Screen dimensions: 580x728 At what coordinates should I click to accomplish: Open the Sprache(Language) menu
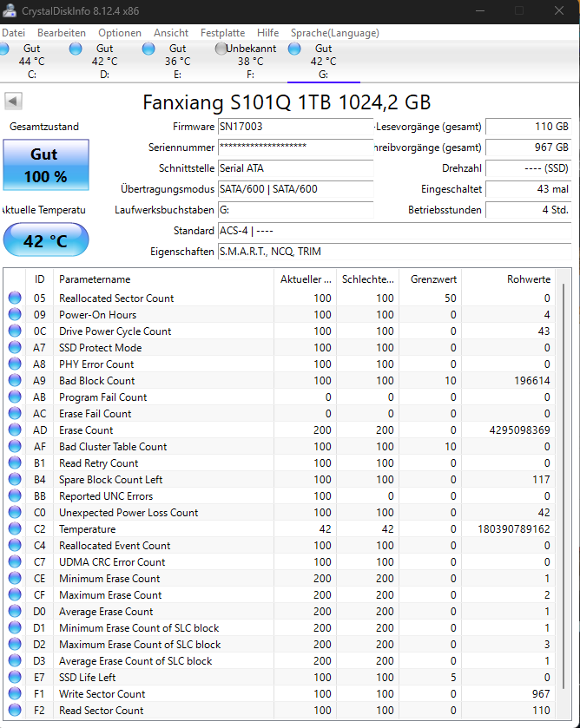click(x=334, y=33)
